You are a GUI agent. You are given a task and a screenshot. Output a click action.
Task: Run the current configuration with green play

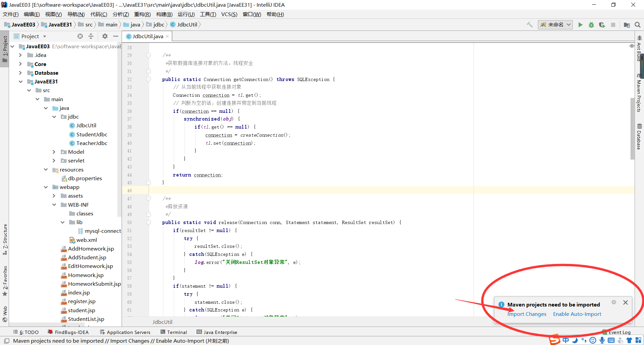(x=580, y=25)
